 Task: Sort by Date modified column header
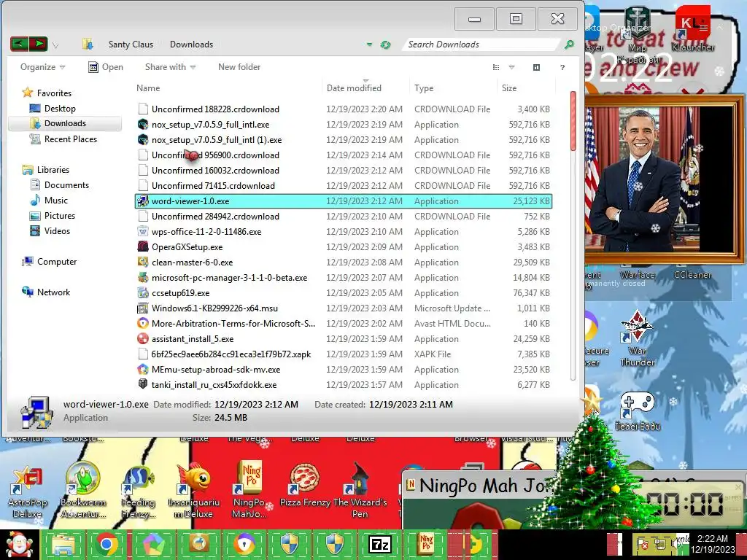(x=354, y=88)
